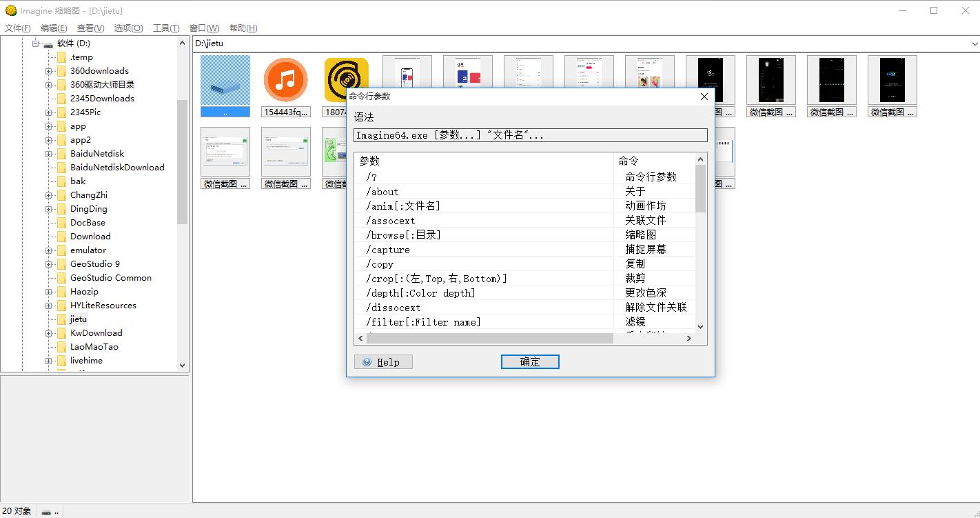Click the Help button in dialog
The width and height of the screenshot is (980, 518).
click(x=383, y=362)
